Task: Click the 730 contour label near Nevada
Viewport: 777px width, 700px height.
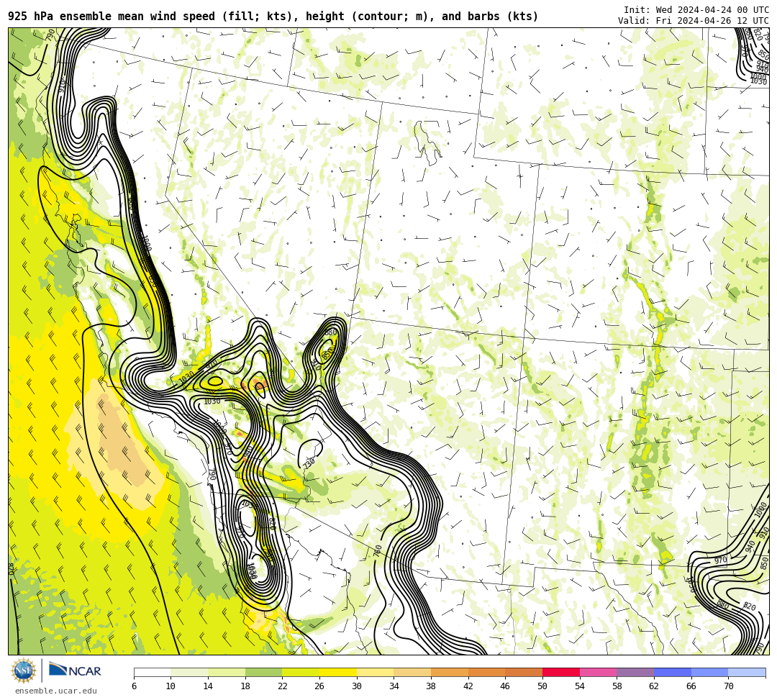Action: [x=309, y=464]
